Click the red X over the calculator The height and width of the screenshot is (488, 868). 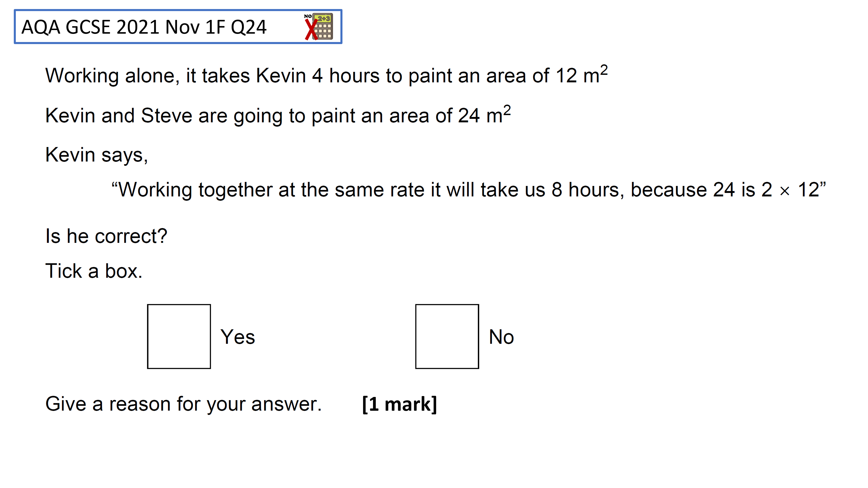click(x=311, y=30)
